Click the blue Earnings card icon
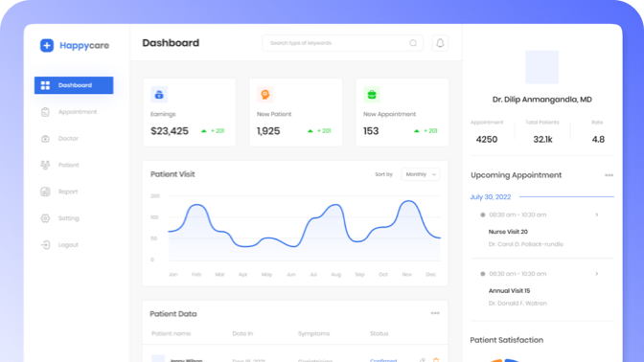Viewport: 644px width, 362px height. tap(159, 95)
